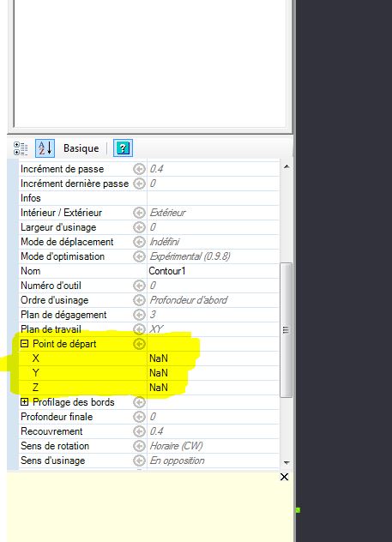
Task: Select the X NaN value field
Action: pyautogui.click(x=213, y=358)
